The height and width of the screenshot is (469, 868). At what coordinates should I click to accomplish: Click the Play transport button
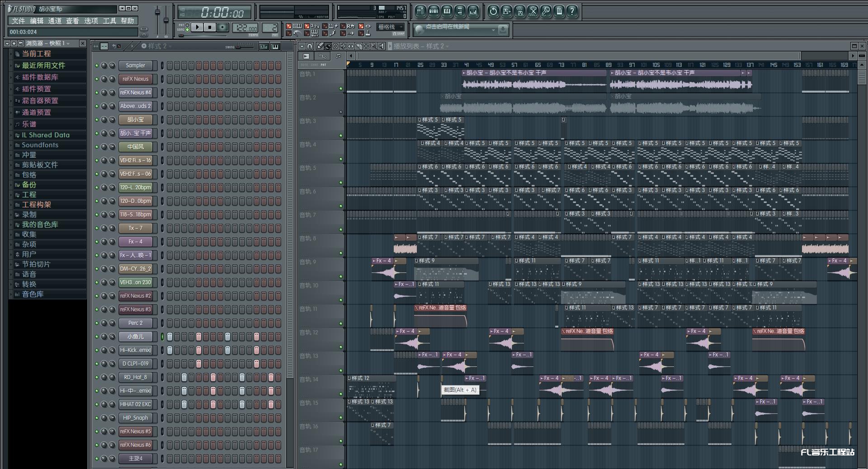click(197, 27)
